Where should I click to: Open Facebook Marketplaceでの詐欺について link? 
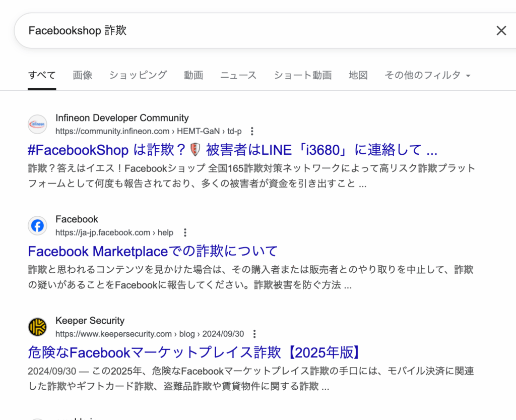pyautogui.click(x=153, y=252)
